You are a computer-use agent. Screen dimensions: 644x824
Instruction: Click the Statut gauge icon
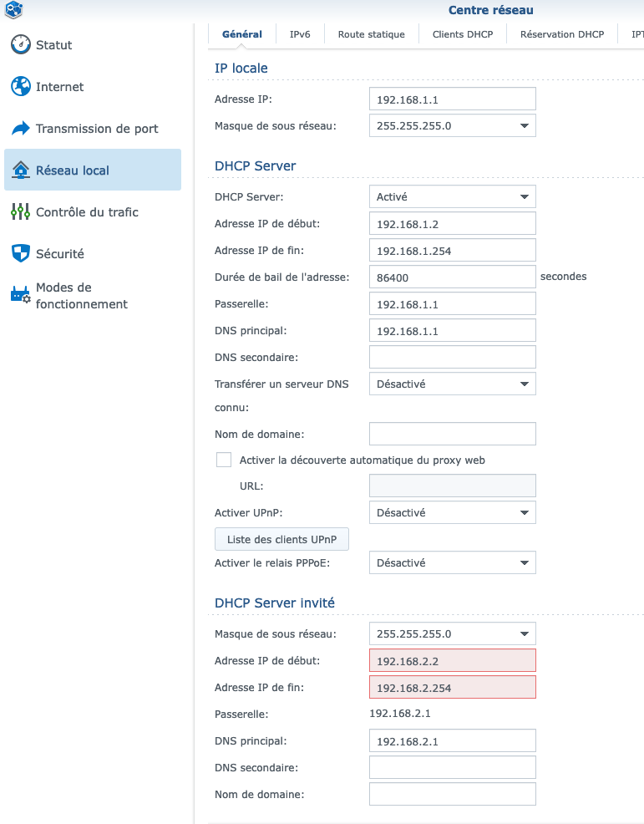(21, 45)
